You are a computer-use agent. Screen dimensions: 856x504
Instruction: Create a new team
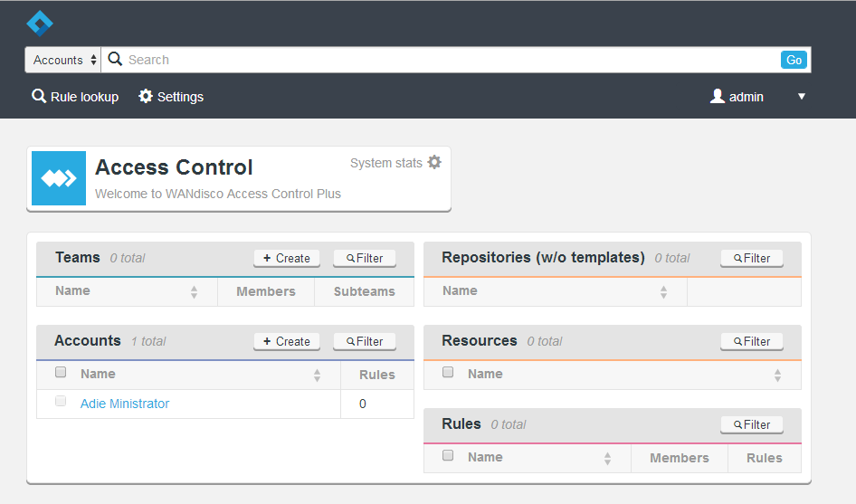(287, 258)
